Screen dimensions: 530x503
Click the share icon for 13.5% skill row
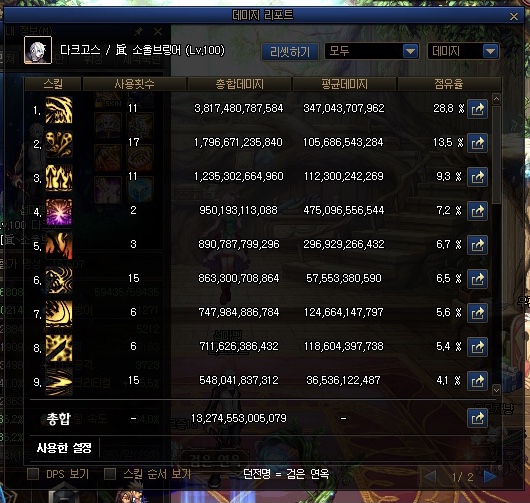(477, 143)
